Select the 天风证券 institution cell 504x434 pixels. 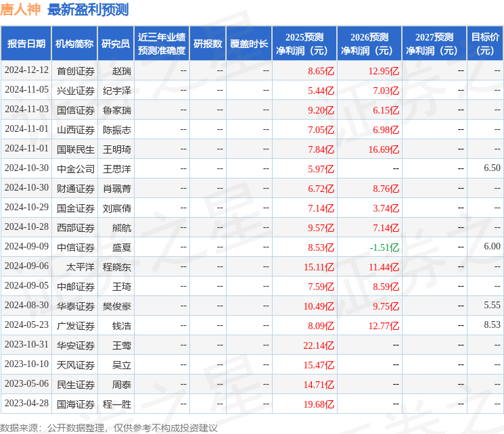click(76, 365)
